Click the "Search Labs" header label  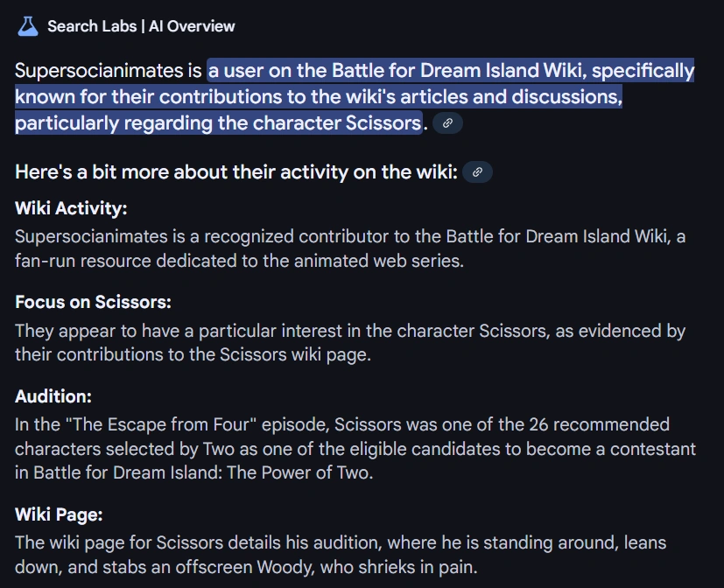(x=92, y=26)
